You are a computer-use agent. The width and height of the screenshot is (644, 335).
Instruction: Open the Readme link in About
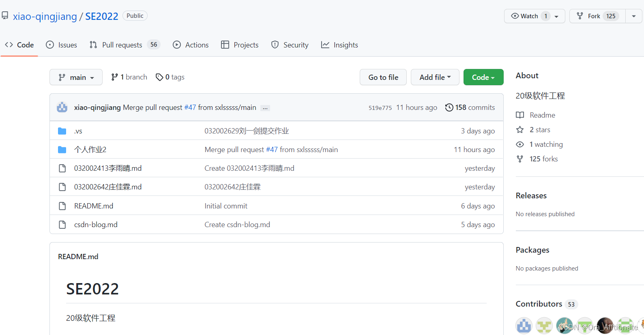542,115
